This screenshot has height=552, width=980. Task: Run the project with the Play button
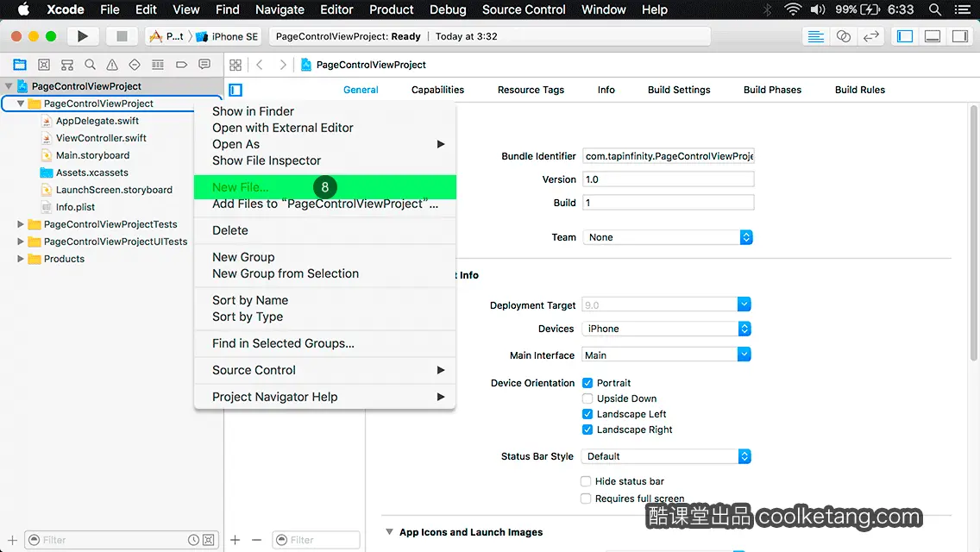pos(82,36)
